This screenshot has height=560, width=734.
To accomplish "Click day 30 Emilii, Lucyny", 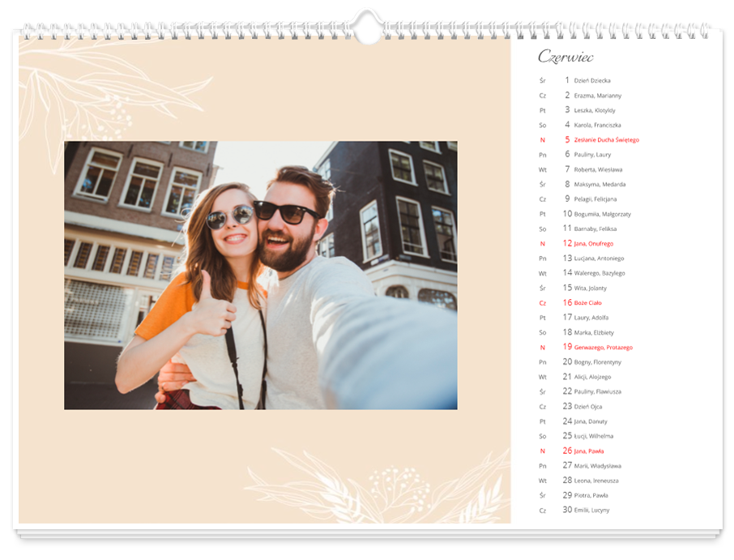I will click(591, 511).
